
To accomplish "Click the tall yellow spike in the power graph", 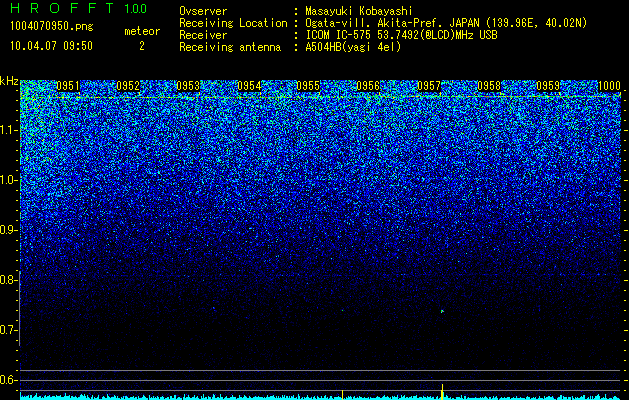I will [442, 392].
